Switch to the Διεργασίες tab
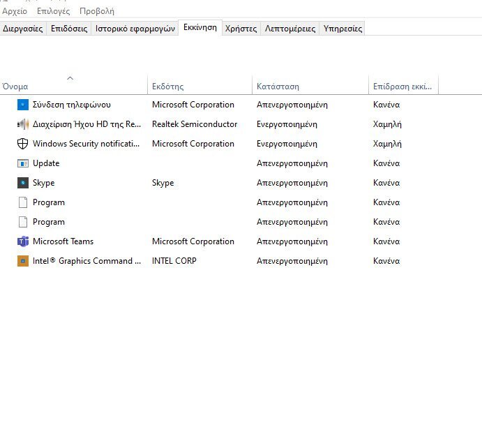Viewport: 482px width, 448px height. (x=23, y=29)
